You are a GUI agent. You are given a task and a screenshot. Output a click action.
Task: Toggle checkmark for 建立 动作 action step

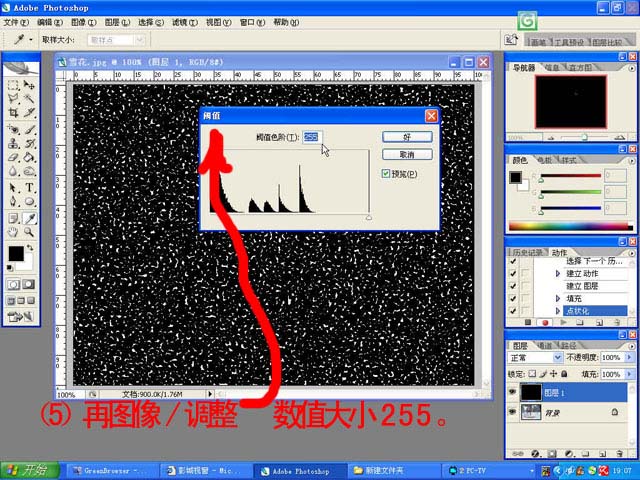[513, 273]
